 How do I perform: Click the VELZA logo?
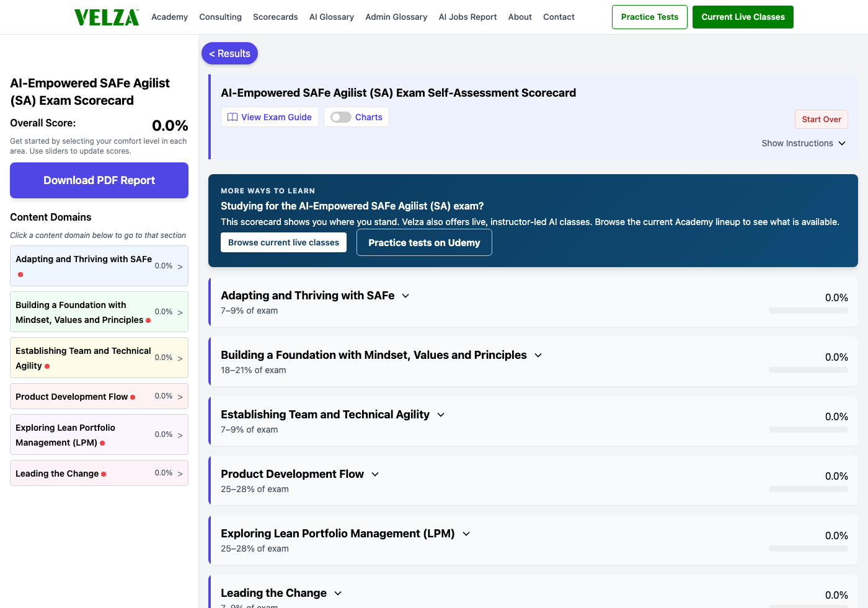(x=107, y=17)
